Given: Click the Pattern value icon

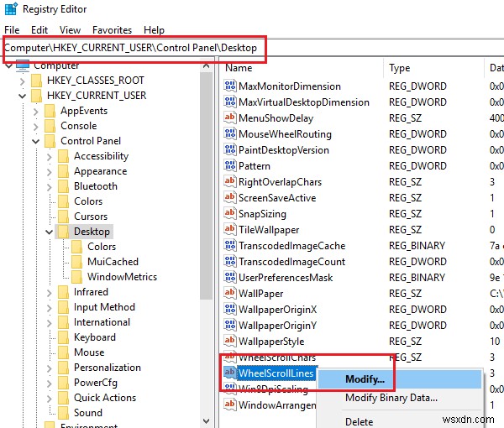Looking at the screenshot, I should coord(230,165).
